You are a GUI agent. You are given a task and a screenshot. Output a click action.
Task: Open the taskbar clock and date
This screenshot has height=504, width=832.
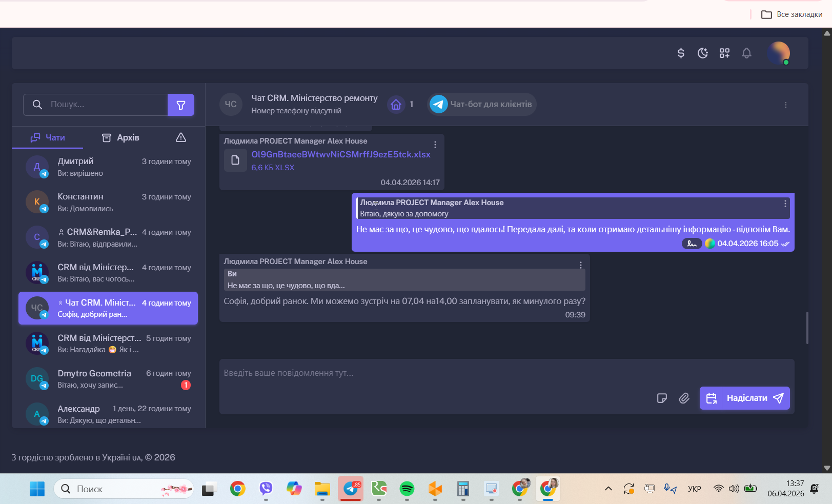786,489
